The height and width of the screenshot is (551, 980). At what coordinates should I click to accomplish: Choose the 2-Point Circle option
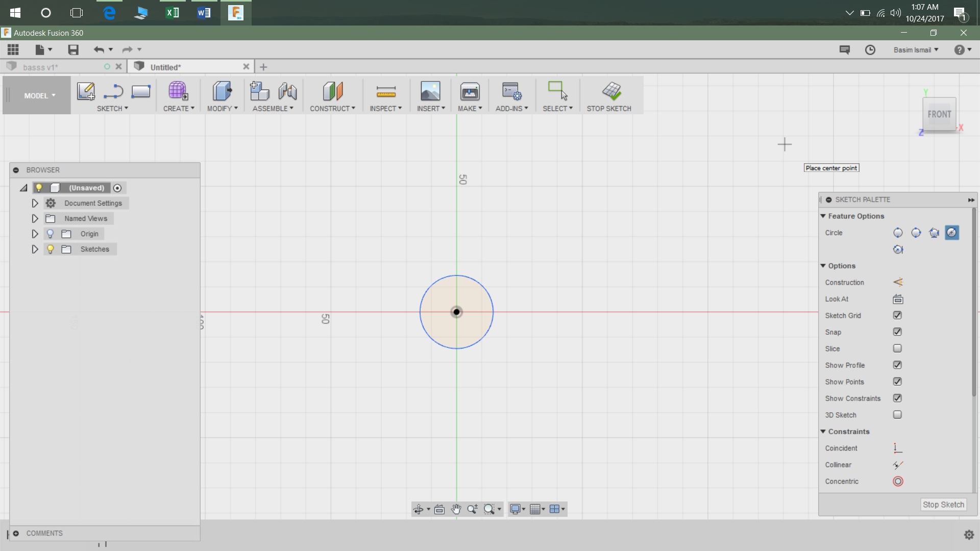[916, 233]
